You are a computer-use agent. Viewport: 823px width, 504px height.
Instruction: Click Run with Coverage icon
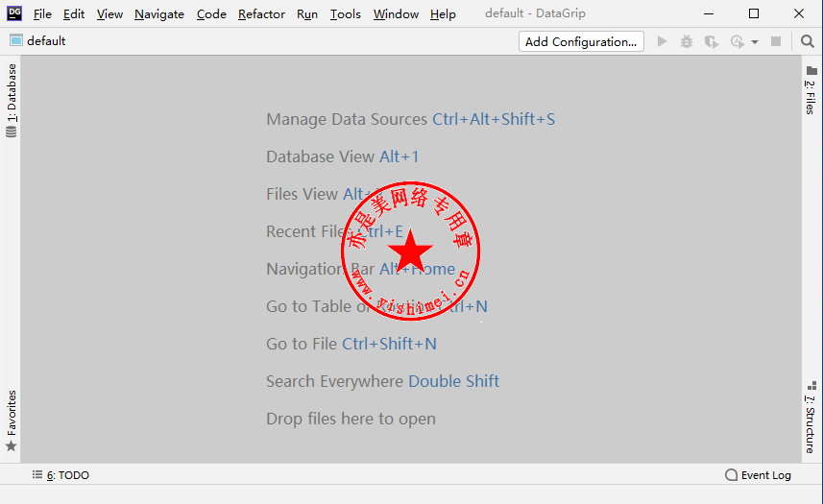712,41
